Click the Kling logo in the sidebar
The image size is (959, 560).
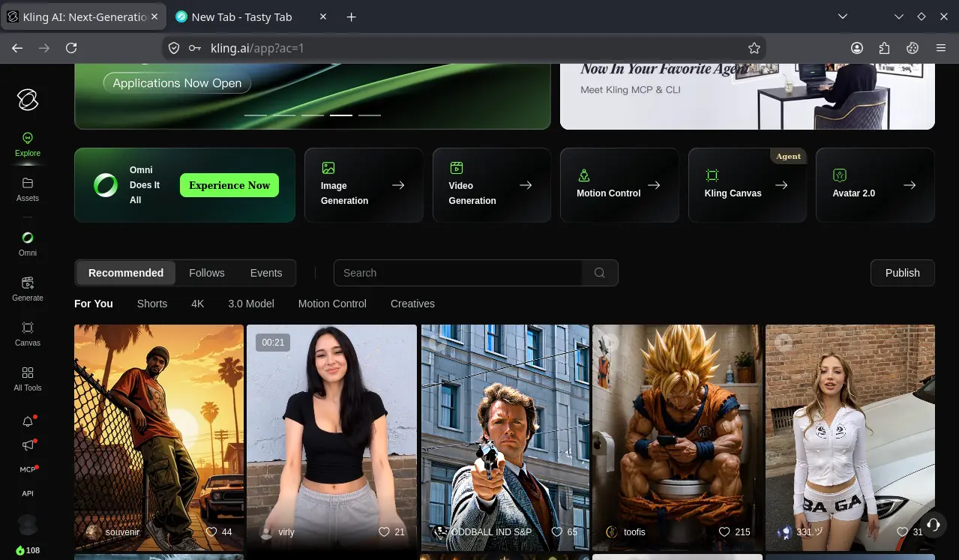(28, 99)
